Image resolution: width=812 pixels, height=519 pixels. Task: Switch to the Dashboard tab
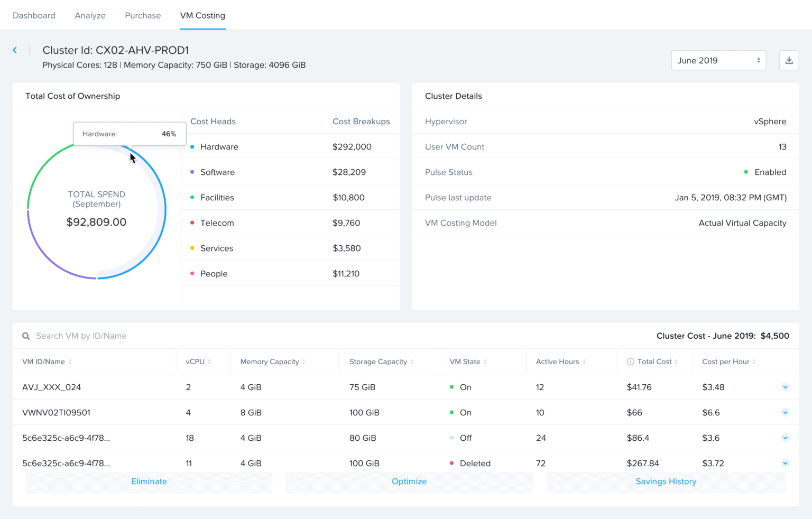pos(34,15)
